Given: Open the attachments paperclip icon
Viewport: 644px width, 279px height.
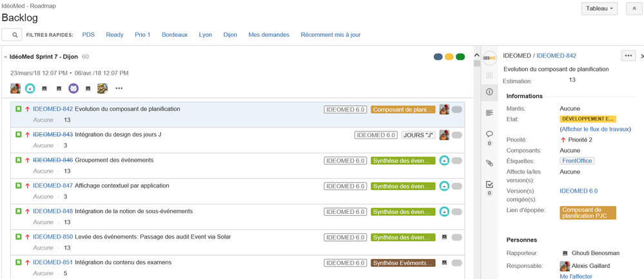Looking at the screenshot, I should point(489,163).
